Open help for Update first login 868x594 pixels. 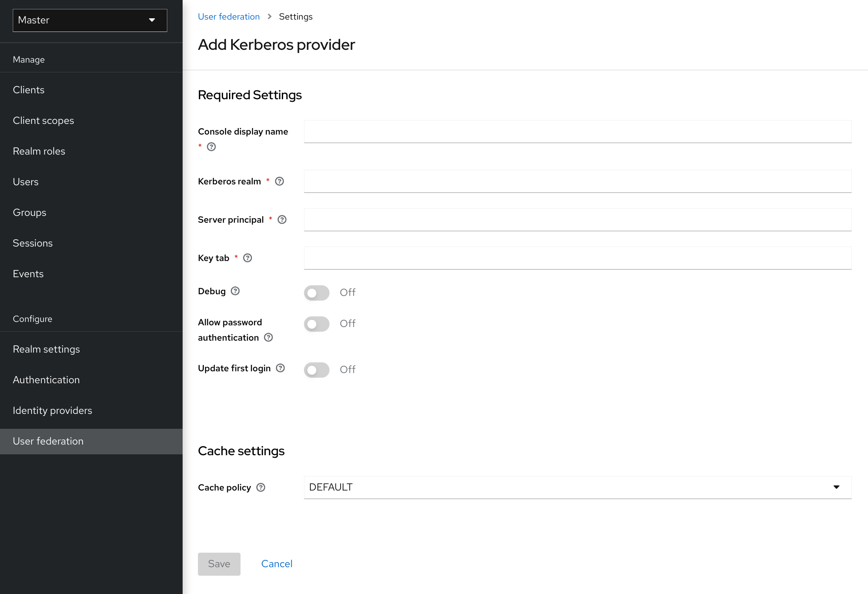pos(280,368)
